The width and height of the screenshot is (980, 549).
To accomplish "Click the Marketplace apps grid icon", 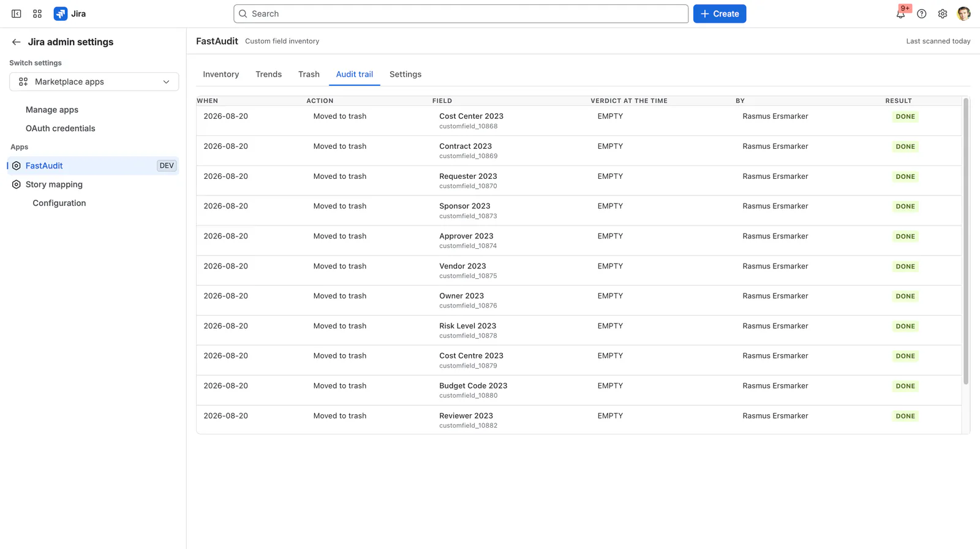I will click(x=23, y=81).
